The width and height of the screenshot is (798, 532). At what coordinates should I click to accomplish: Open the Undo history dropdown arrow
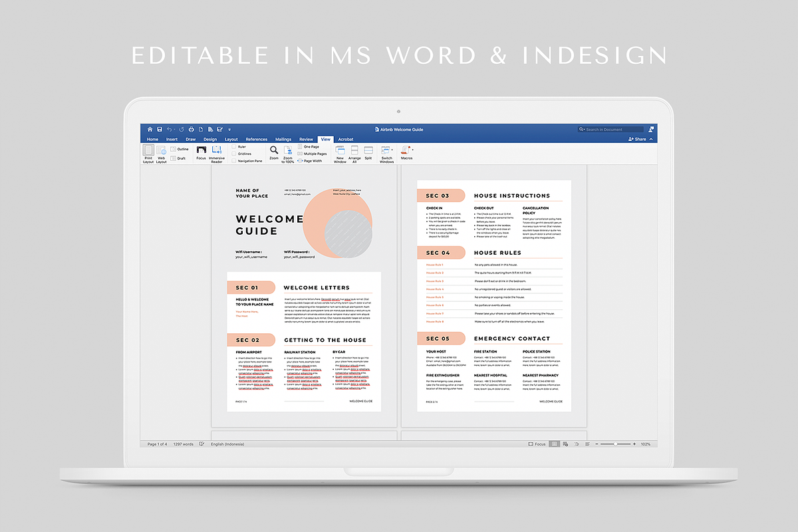[175, 130]
